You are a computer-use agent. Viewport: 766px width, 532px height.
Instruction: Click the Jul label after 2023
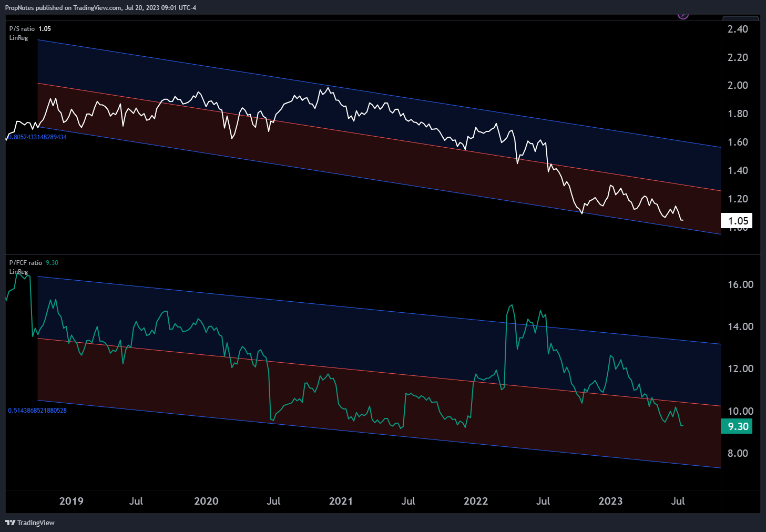(x=678, y=501)
